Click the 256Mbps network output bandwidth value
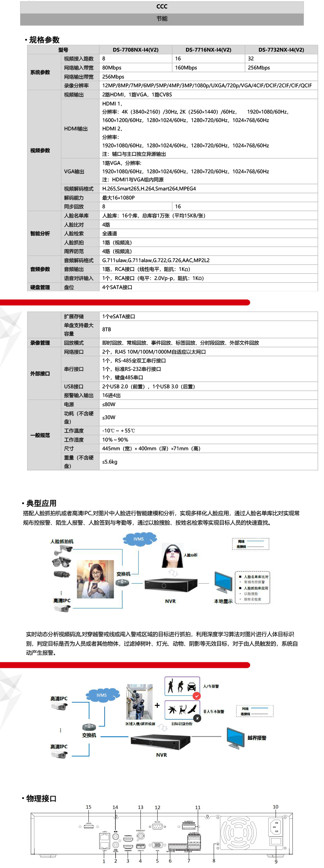 (x=113, y=77)
